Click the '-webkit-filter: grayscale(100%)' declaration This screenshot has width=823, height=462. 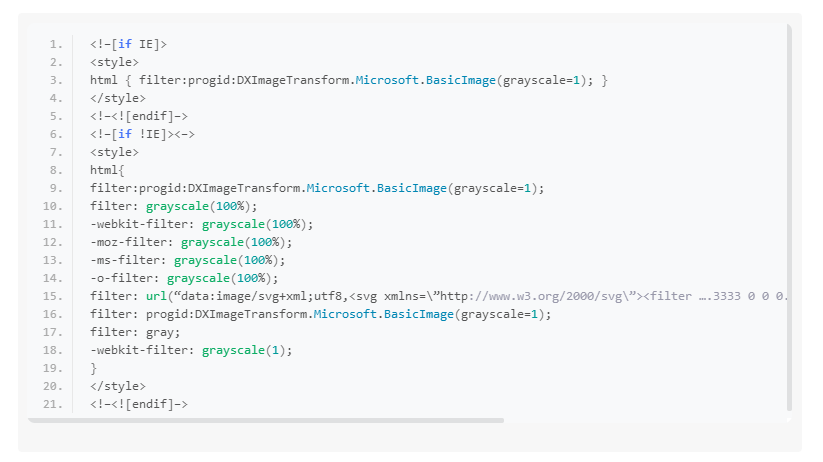pos(201,224)
